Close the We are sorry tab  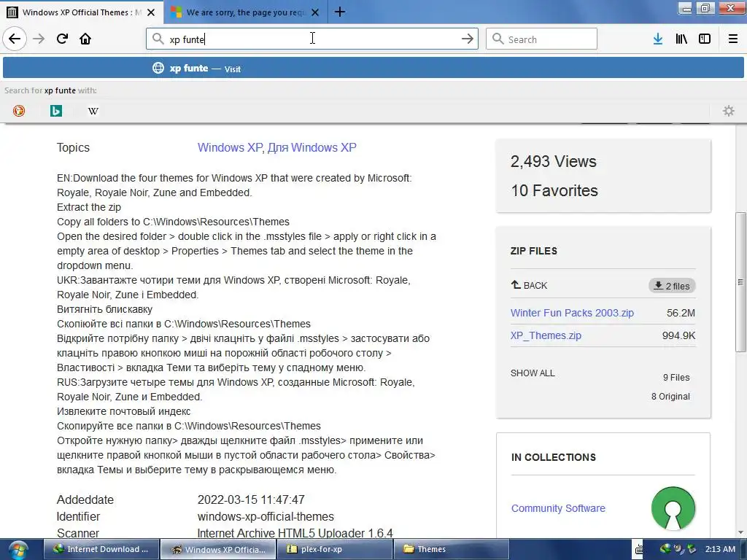(315, 12)
